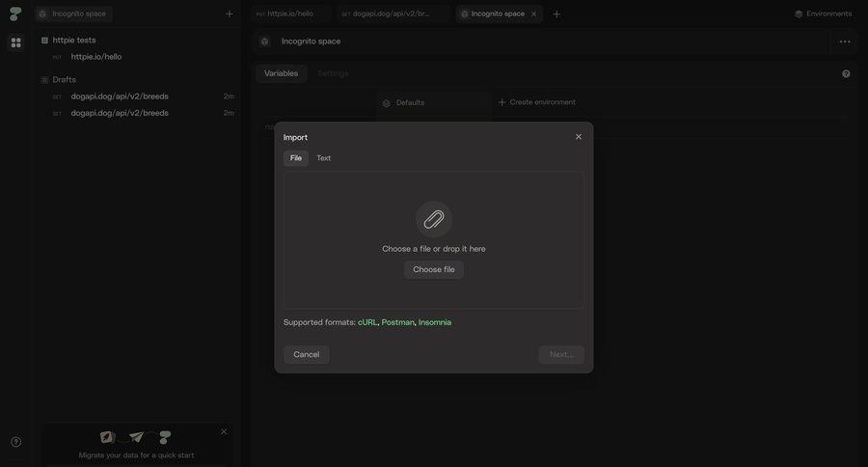Click Migrate your data for a quick start
The image size is (868, 467).
136,455
